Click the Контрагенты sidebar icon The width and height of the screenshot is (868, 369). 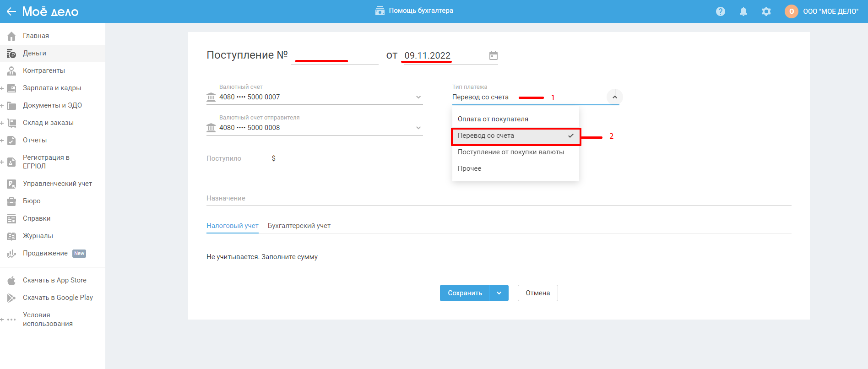(11, 71)
